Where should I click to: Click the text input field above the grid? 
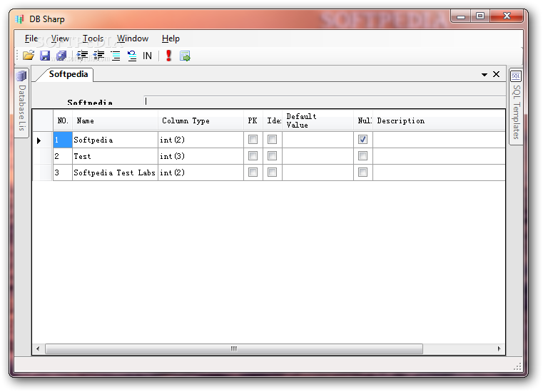click(x=325, y=101)
